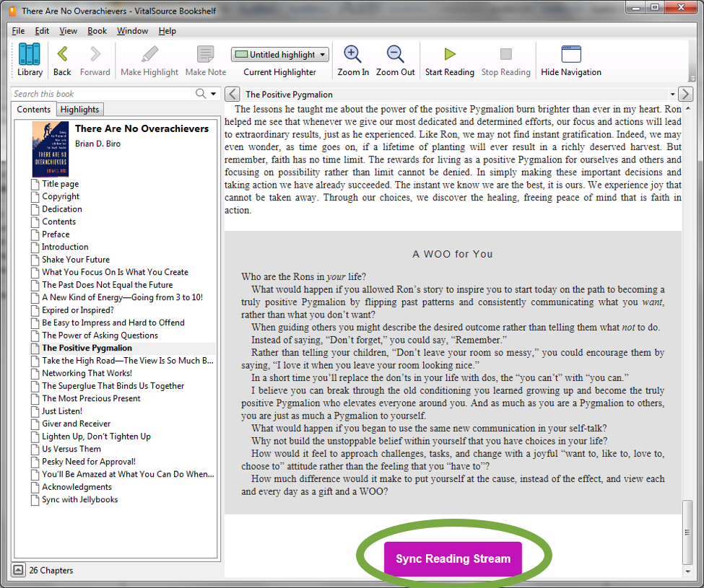Click the Sync Reading Stream button
Image resolution: width=704 pixels, height=588 pixels.
pyautogui.click(x=453, y=559)
